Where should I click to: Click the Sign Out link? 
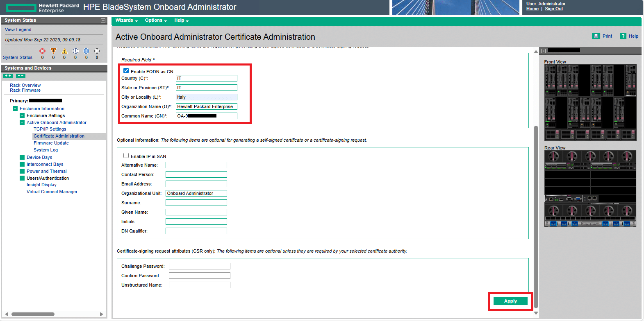553,9
